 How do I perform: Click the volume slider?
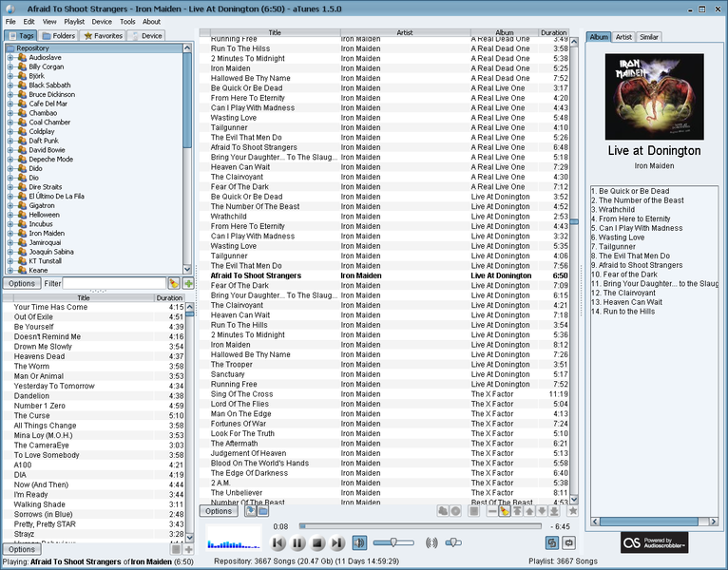click(392, 542)
